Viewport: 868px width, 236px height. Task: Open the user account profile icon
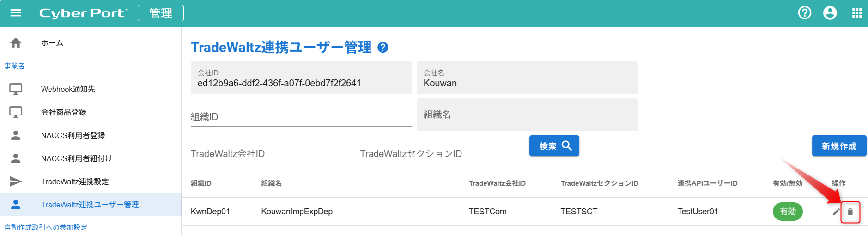coord(830,13)
